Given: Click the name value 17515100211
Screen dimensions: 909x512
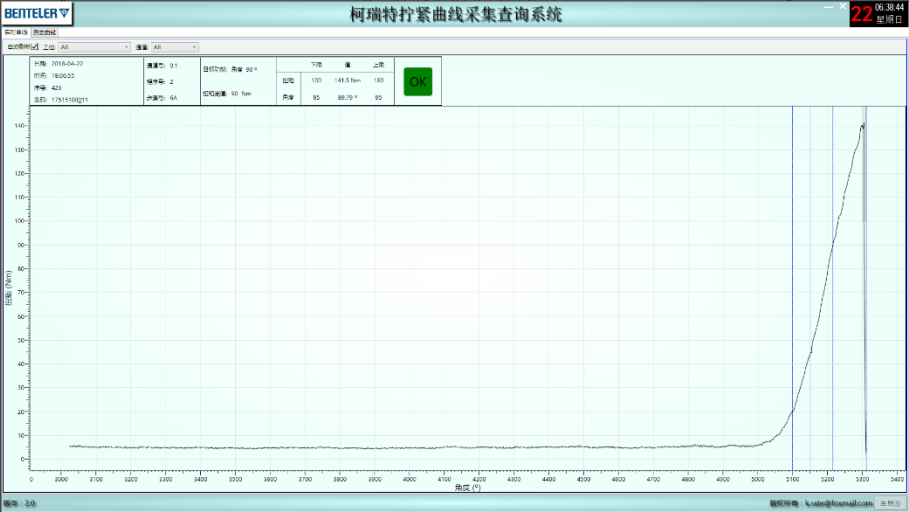Looking at the screenshot, I should [x=70, y=100].
